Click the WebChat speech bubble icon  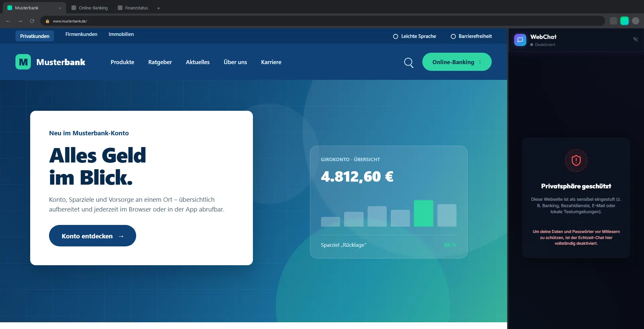coord(520,40)
